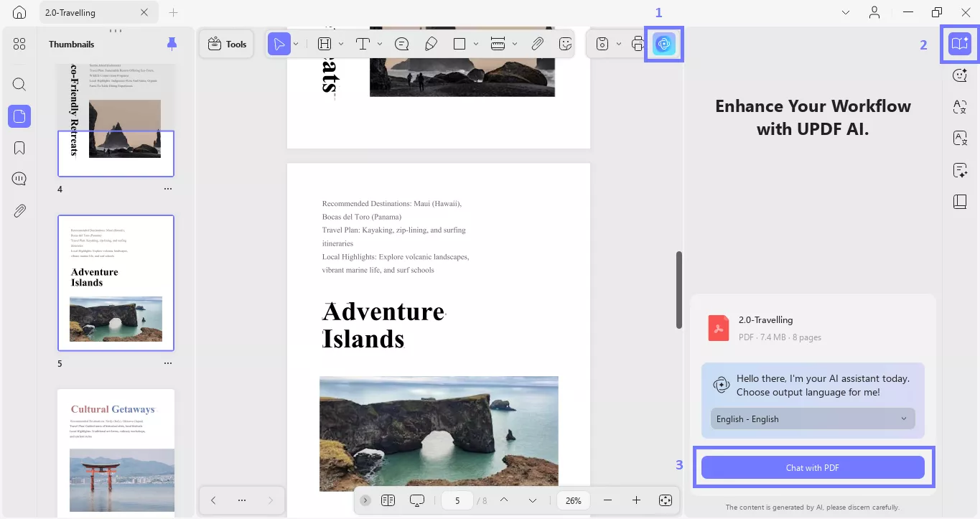Toggle two-page view in the bottom bar
The height and width of the screenshot is (519, 980).
click(x=388, y=500)
